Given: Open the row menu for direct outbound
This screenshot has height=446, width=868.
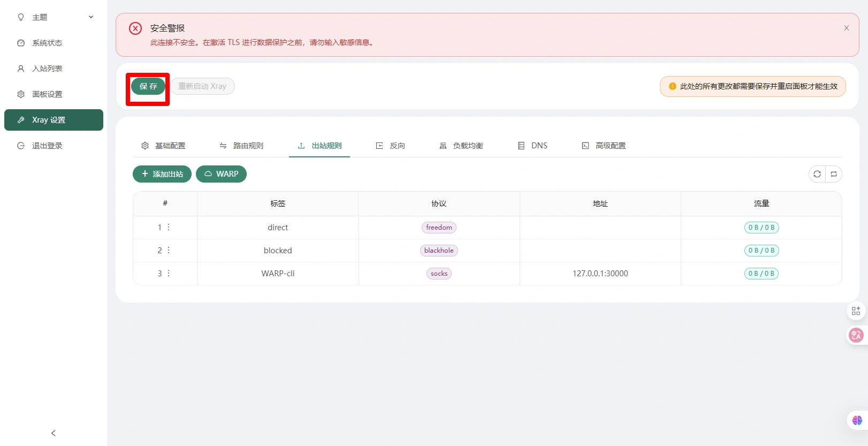Looking at the screenshot, I should [169, 228].
